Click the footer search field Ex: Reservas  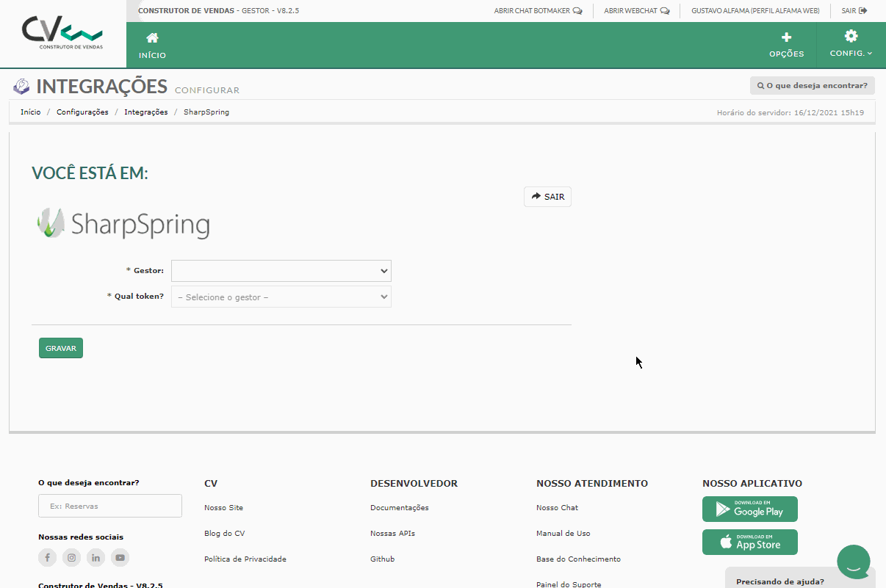pos(110,506)
